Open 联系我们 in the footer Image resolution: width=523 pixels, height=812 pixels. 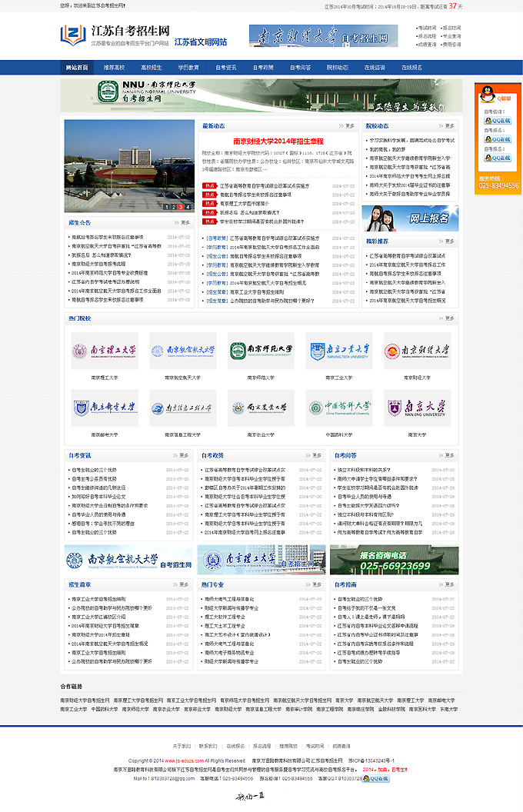(208, 746)
